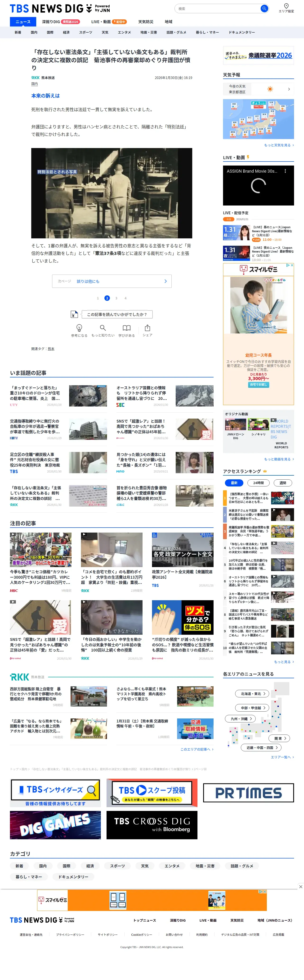Viewport: 304px width, 980px height.
Task: Click エリア一覧へ link
Action: [282, 757]
